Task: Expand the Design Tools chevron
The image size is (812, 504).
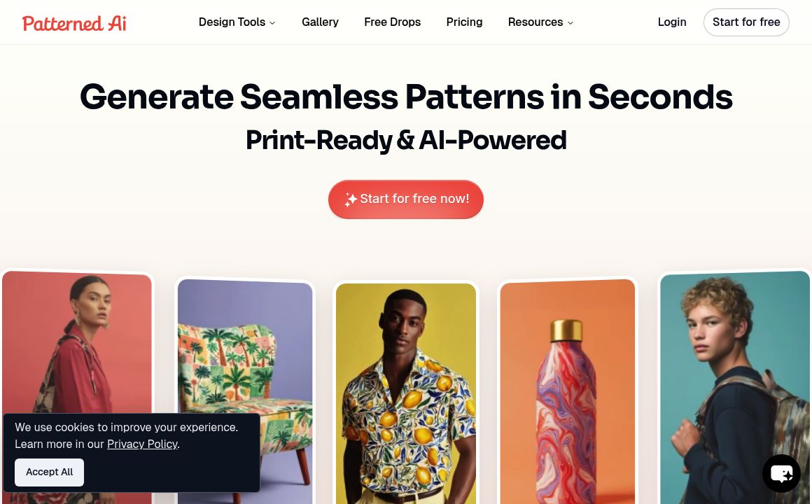Action: pyautogui.click(x=272, y=23)
